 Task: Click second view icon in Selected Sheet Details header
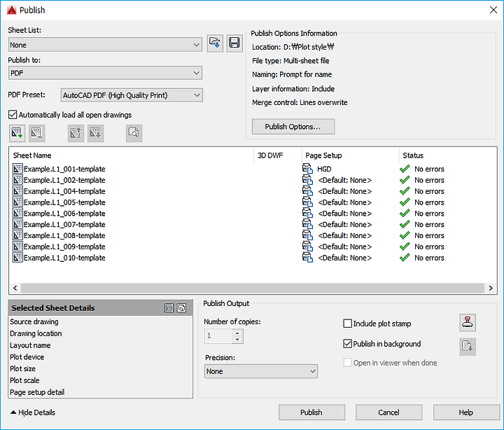[181, 307]
